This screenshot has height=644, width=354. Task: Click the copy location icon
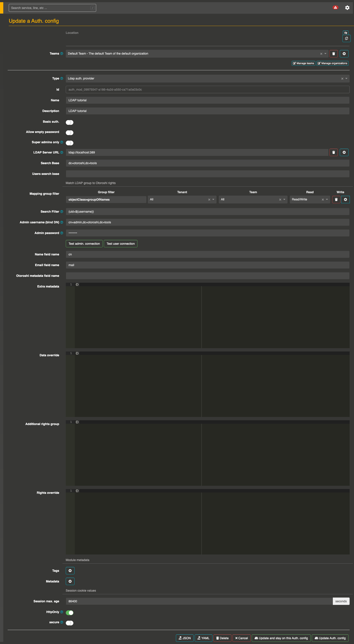[x=346, y=38]
